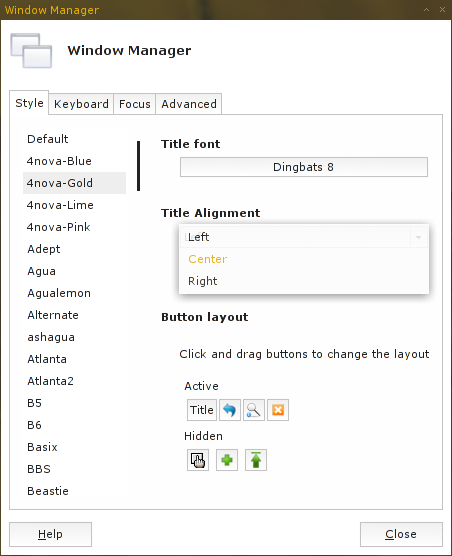This screenshot has height=556, width=452.
Task: Click the hand-over-window hidden button
Action: click(198, 460)
